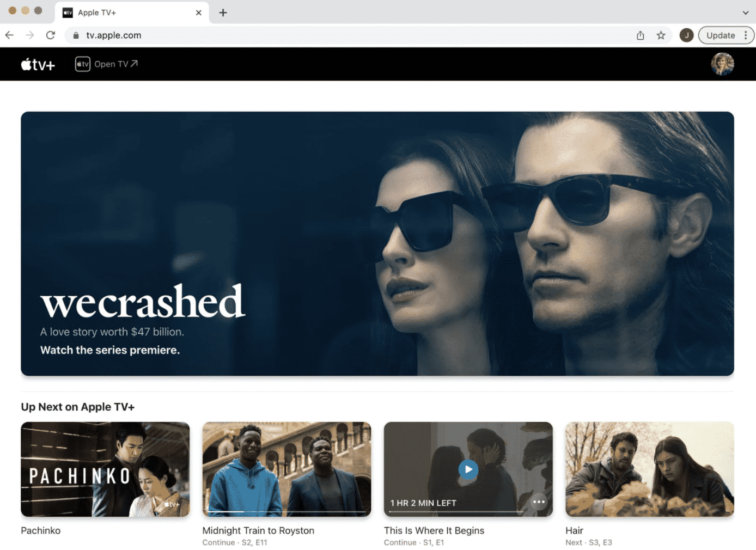The image size is (756, 550).
Task: Play This Is Where It Begins
Action: [468, 469]
